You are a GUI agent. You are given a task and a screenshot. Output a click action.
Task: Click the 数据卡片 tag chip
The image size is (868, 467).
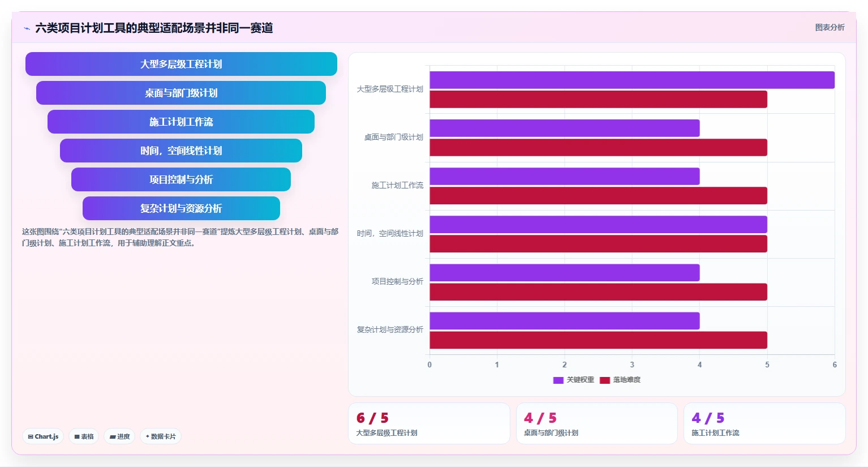(161, 436)
